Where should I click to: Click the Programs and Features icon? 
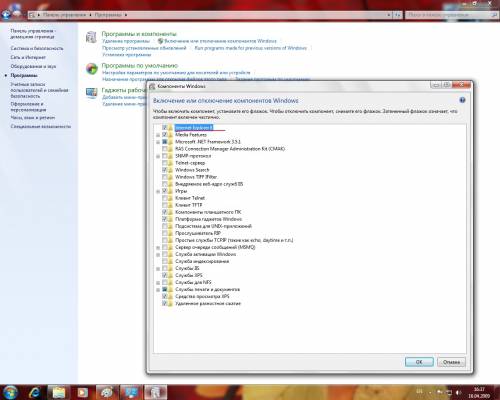click(91, 37)
